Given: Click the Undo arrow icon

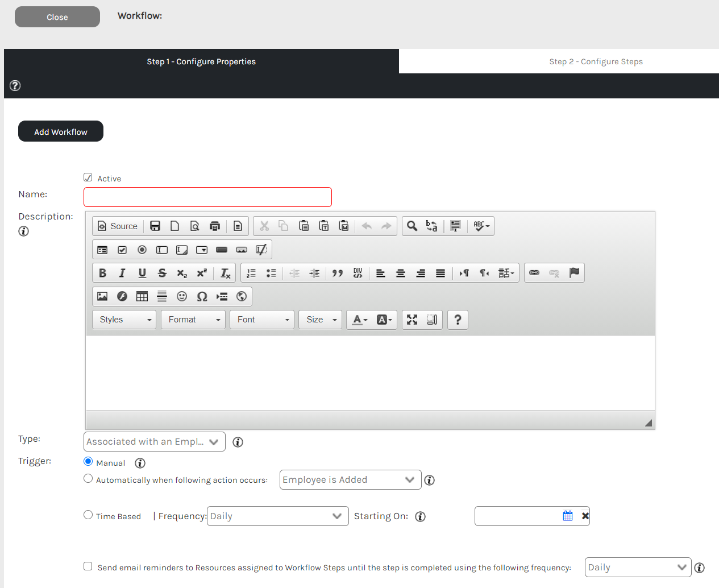Looking at the screenshot, I should click(x=367, y=226).
